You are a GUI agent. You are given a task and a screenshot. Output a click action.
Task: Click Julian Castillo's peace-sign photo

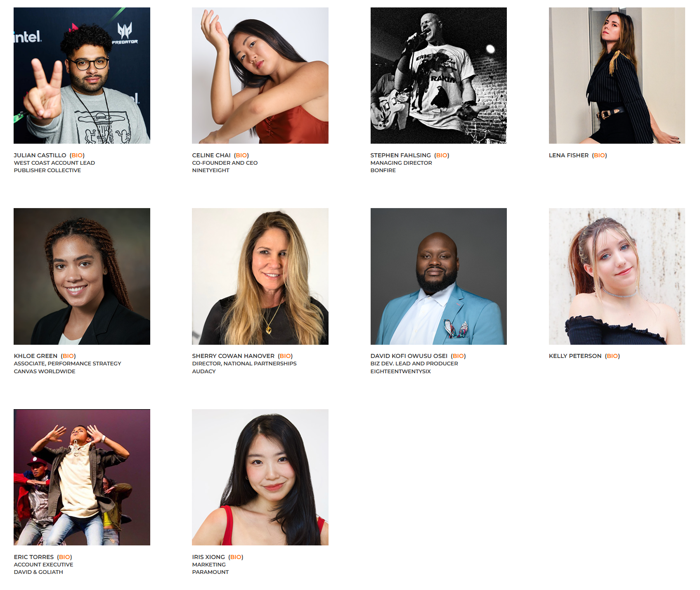coord(82,76)
